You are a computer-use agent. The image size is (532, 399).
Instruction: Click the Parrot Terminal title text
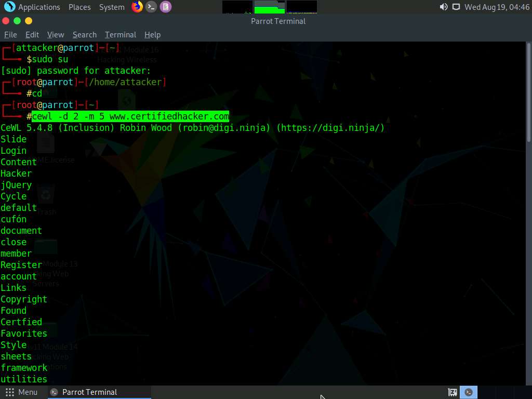coord(278,21)
